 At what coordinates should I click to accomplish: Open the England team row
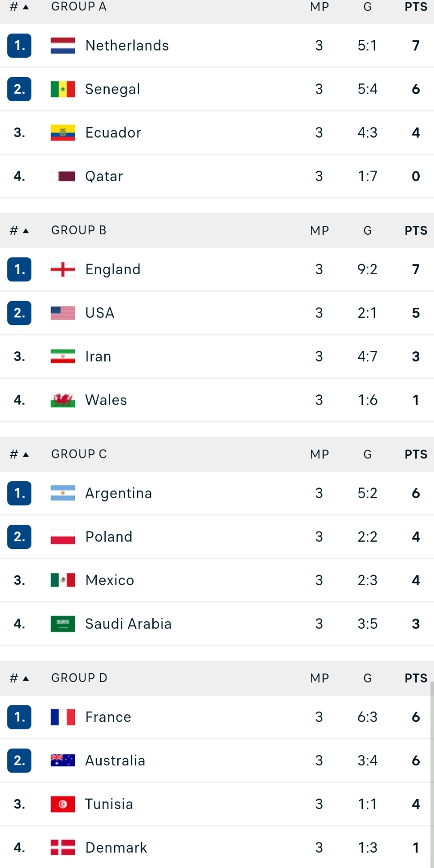pos(217,269)
